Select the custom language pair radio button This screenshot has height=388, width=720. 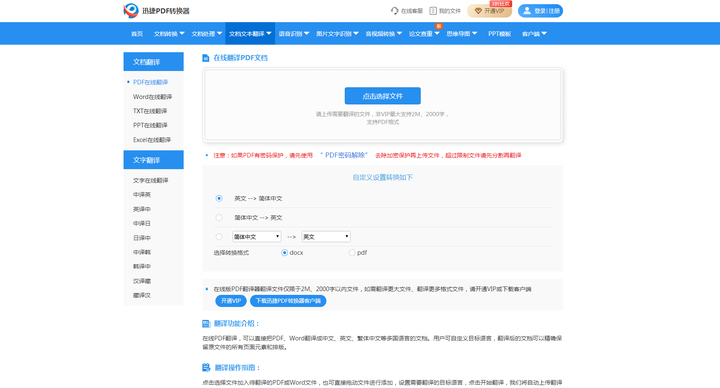tap(219, 237)
